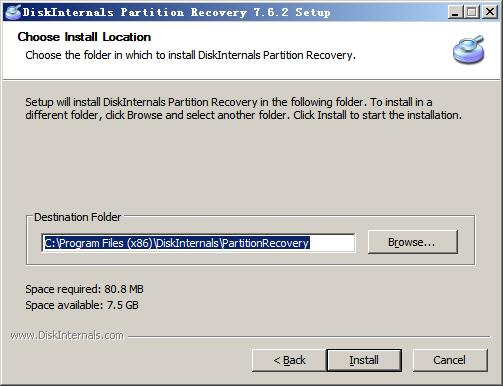Go back with the < Back button
This screenshot has height=386, width=503.
pyautogui.click(x=289, y=360)
